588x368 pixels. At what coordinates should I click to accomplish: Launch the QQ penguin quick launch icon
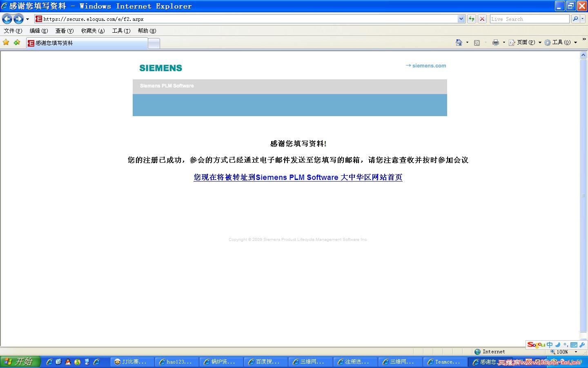(x=68, y=362)
